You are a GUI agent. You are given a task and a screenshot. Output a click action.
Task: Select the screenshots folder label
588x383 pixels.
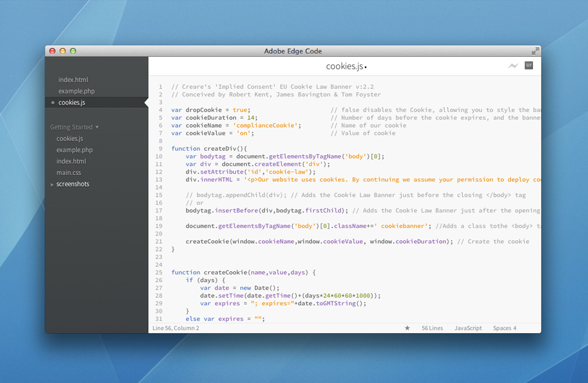pyautogui.click(x=73, y=184)
